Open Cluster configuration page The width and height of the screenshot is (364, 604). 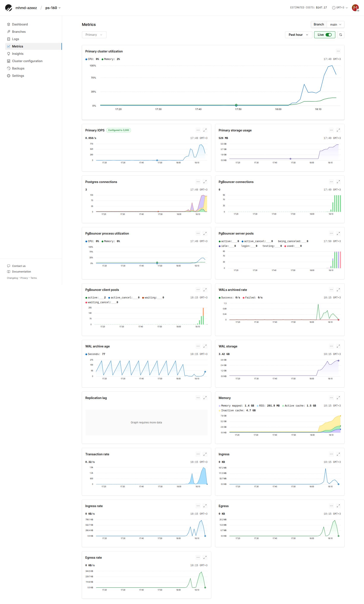[x=27, y=61]
